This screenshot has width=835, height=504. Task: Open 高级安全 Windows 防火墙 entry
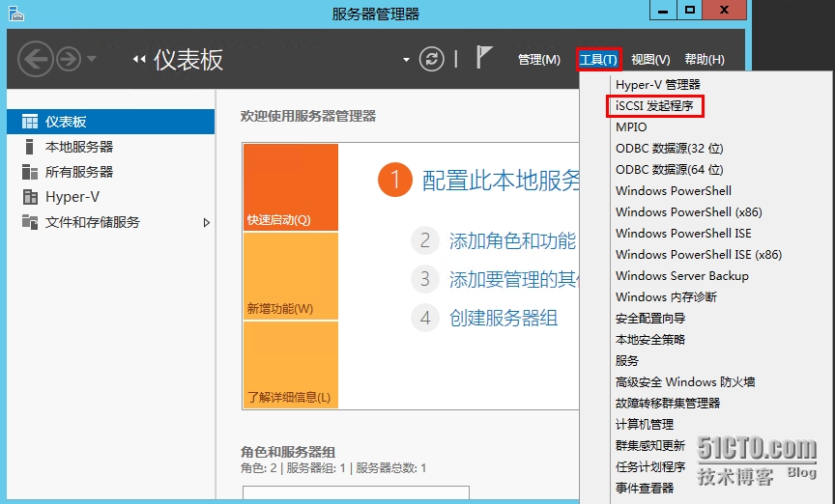(685, 382)
